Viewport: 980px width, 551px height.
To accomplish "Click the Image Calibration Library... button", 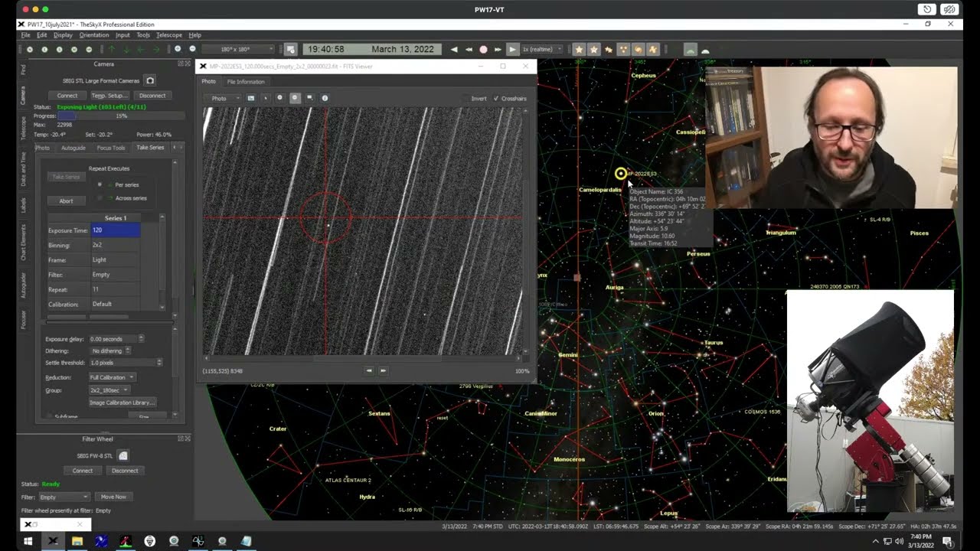I will click(122, 403).
